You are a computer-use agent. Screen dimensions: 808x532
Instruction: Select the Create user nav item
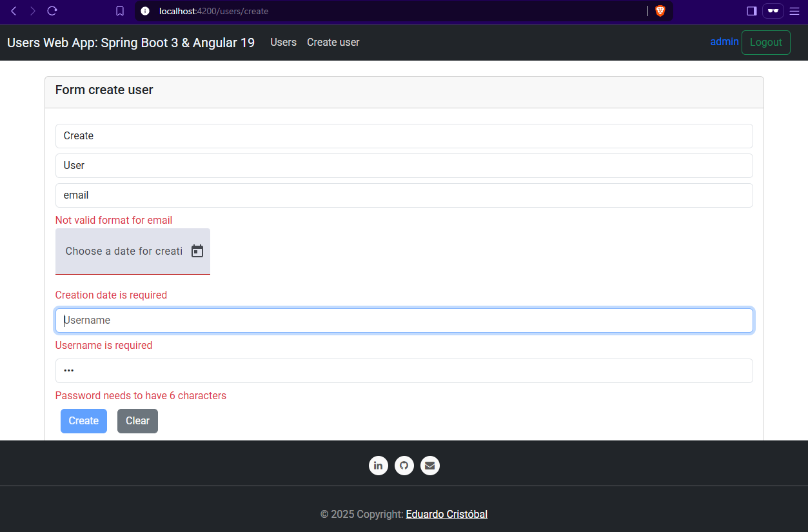[x=333, y=43]
